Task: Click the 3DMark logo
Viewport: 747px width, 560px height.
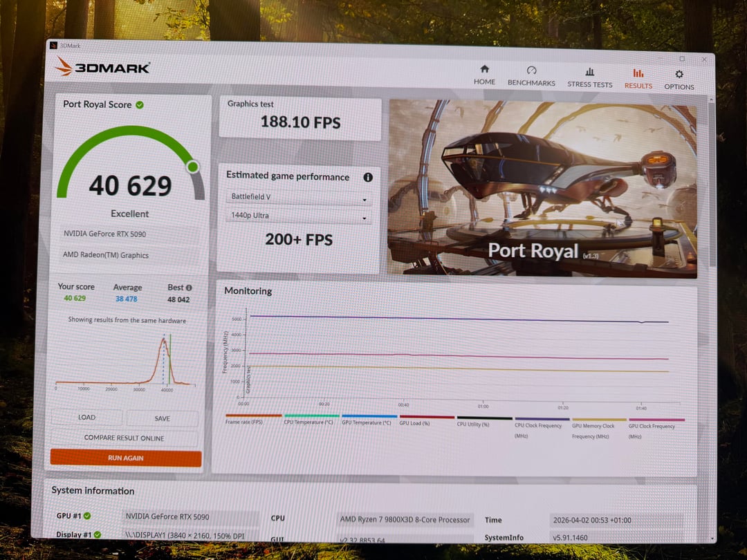Action: pyautogui.click(x=102, y=67)
